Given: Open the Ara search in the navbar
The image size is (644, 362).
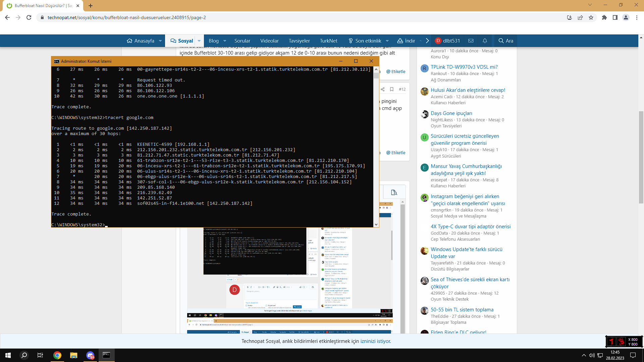Looking at the screenshot, I should click(x=506, y=41).
